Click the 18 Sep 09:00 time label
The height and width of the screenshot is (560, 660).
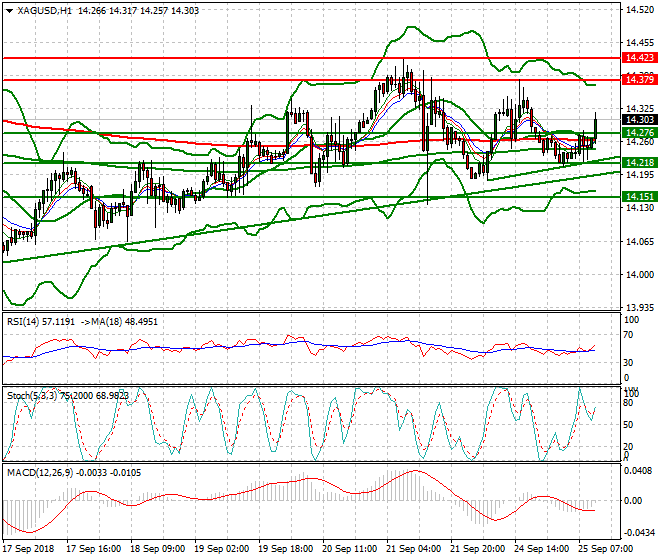157,549
